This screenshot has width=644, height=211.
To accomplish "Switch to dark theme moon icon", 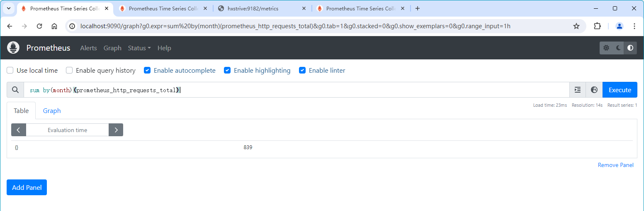I will [x=618, y=48].
